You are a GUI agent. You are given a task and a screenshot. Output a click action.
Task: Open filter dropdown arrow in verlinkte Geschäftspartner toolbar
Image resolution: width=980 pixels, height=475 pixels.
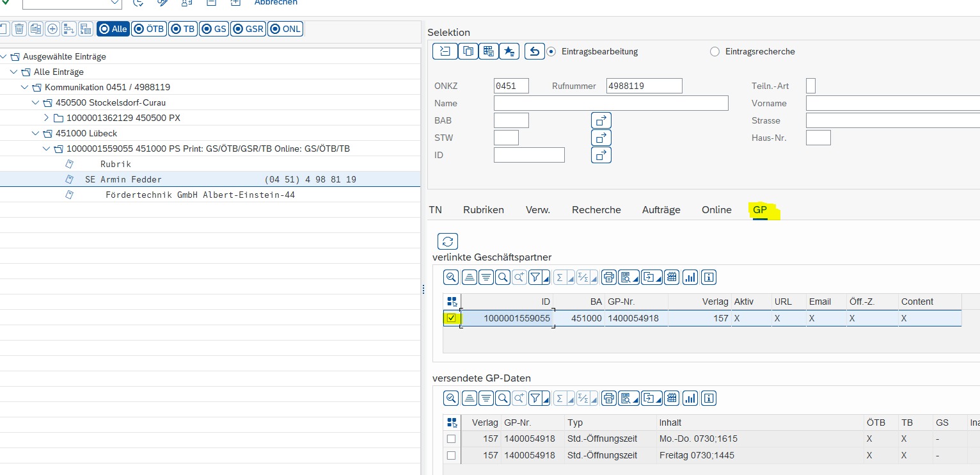click(546, 278)
